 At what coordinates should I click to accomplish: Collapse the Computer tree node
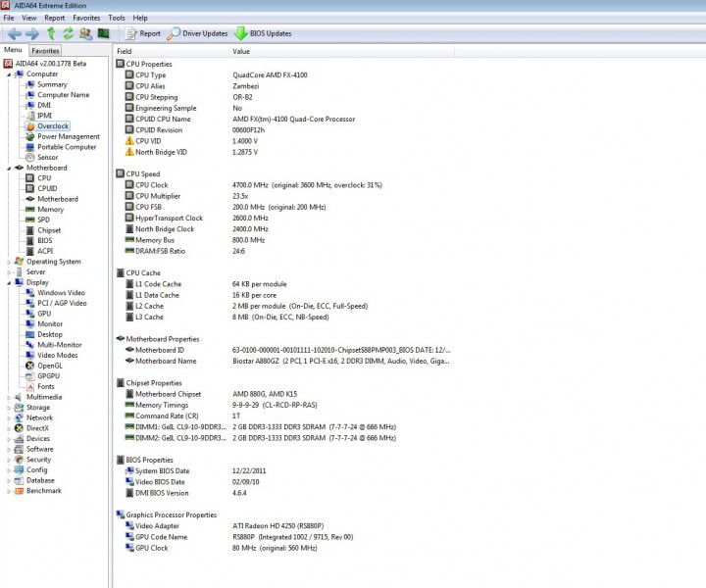tap(9, 74)
